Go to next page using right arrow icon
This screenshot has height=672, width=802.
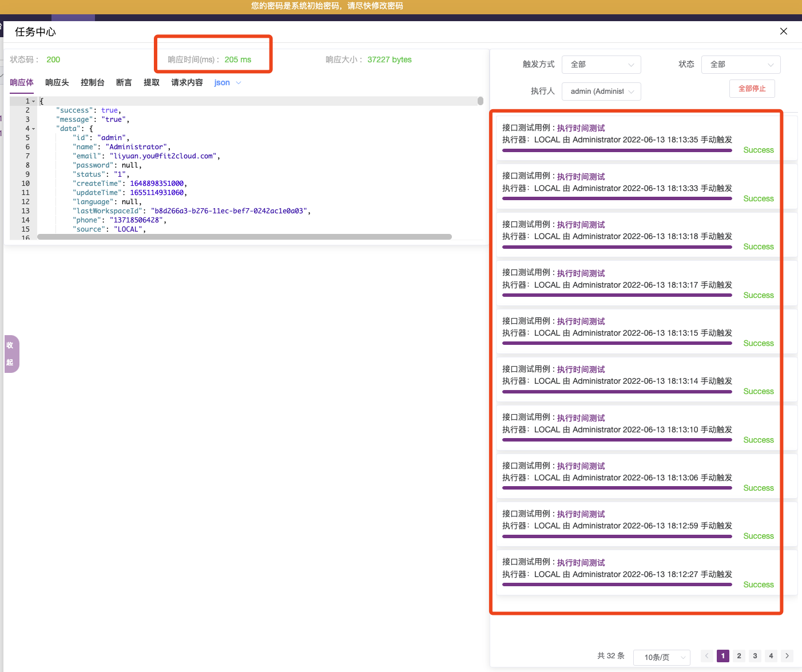[x=787, y=656]
